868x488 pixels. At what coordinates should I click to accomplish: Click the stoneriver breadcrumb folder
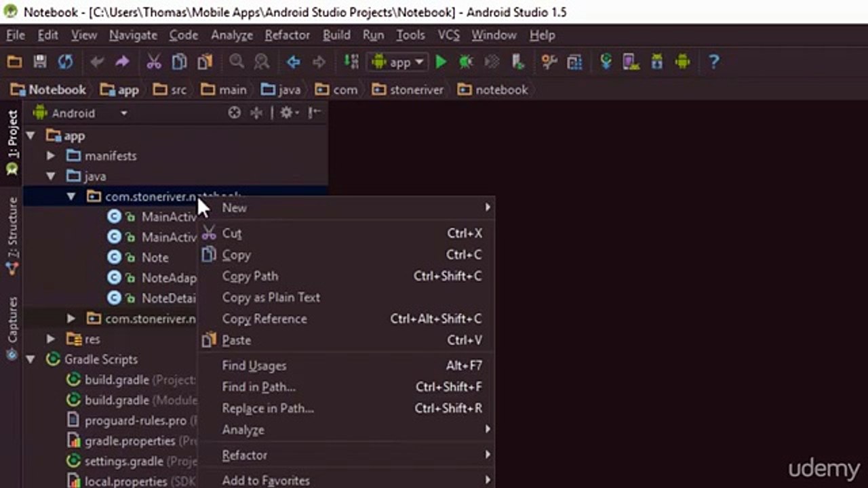[x=407, y=89]
